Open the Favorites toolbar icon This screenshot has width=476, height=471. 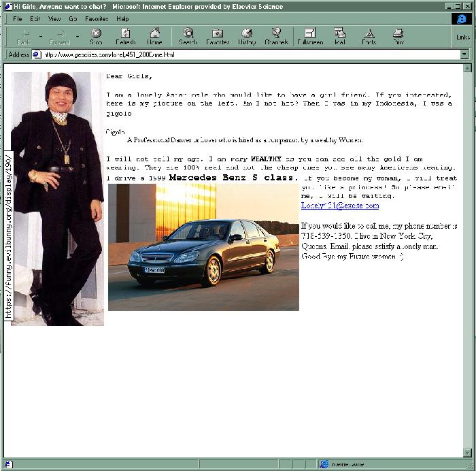218,37
